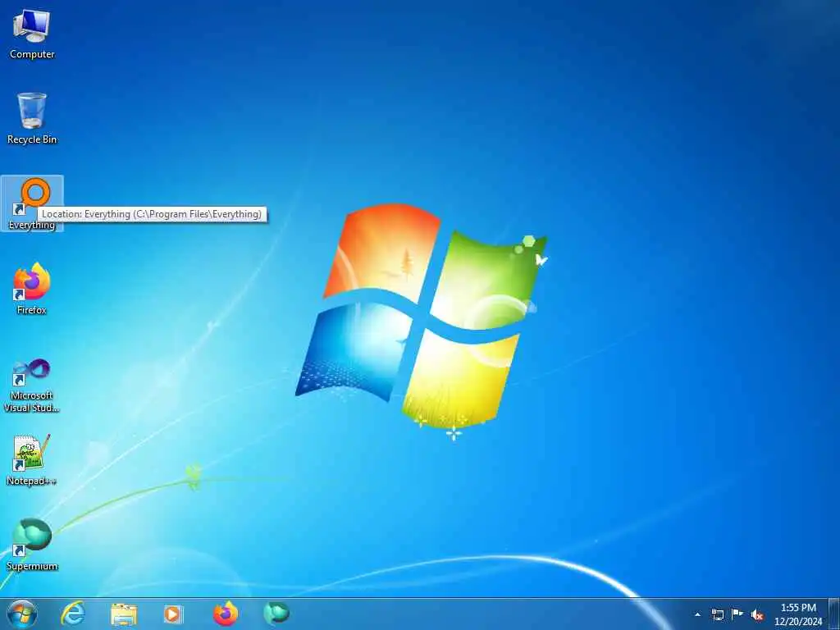Click the "Firefox" desktop label text
840x630 pixels.
(x=32, y=309)
